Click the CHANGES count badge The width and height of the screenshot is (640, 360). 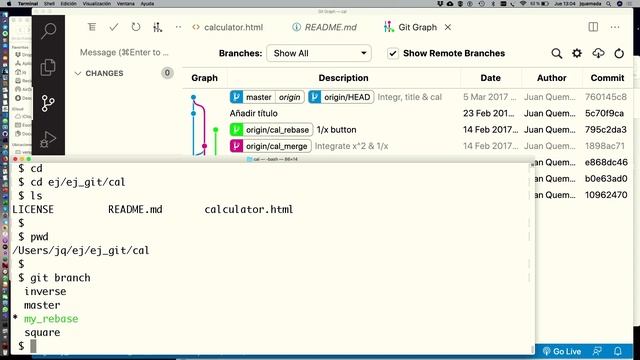pos(167,73)
